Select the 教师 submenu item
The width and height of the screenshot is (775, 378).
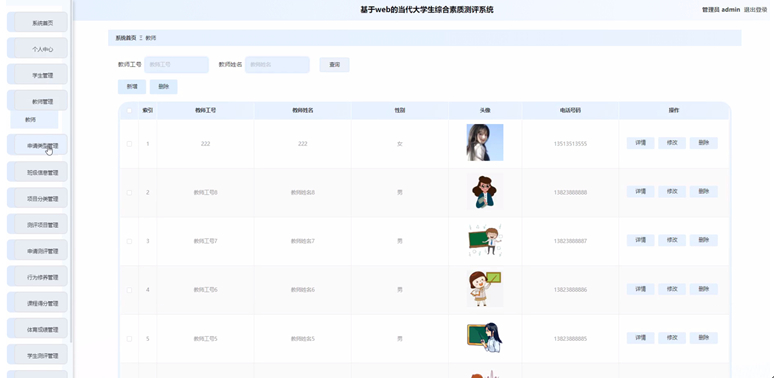pos(34,120)
